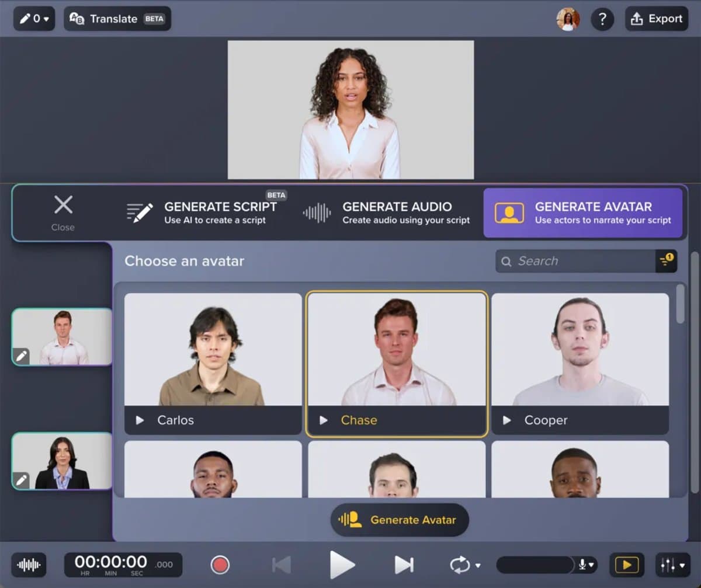Edit the male avatar scene thumbnail
701x588 pixels.
click(22, 356)
